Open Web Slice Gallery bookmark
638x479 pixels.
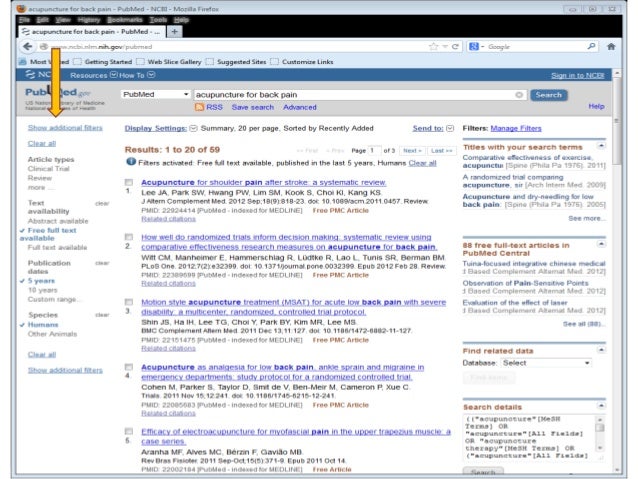pyautogui.click(x=170, y=62)
